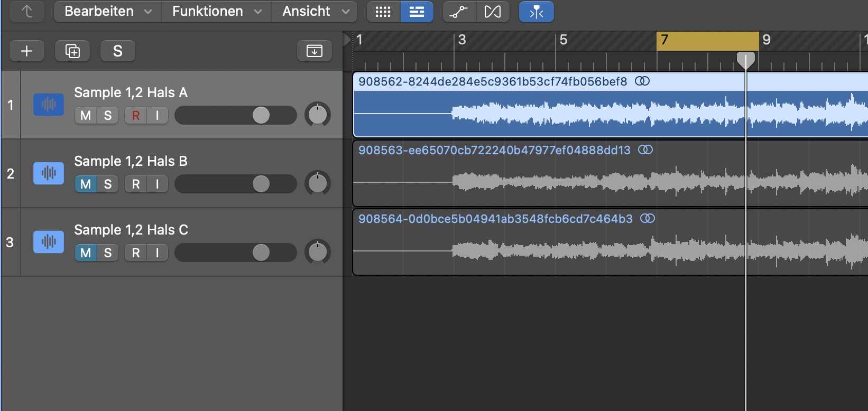Screen dimensions: 868x411
Task: Open the Ansicht dropdown menu
Action: pyautogui.click(x=316, y=12)
